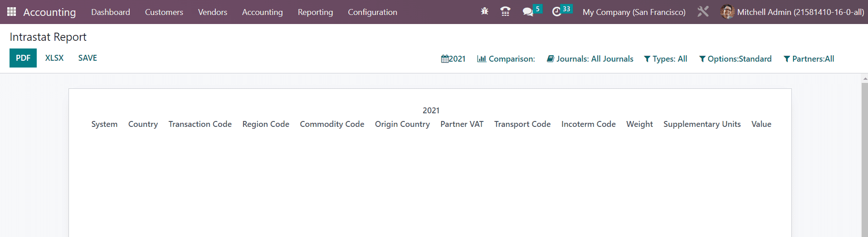The height and width of the screenshot is (237, 868).
Task: Open the apps grid menu icon
Action: tap(12, 12)
